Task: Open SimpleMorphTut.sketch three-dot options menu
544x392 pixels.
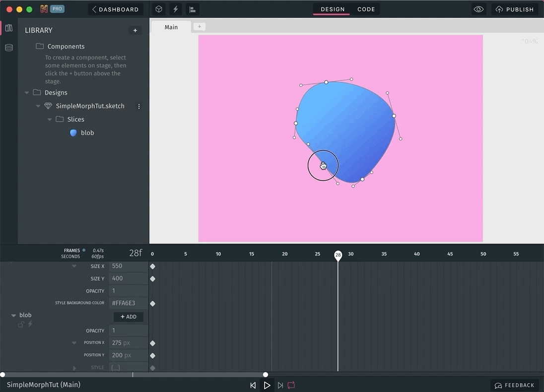Action: [139, 107]
